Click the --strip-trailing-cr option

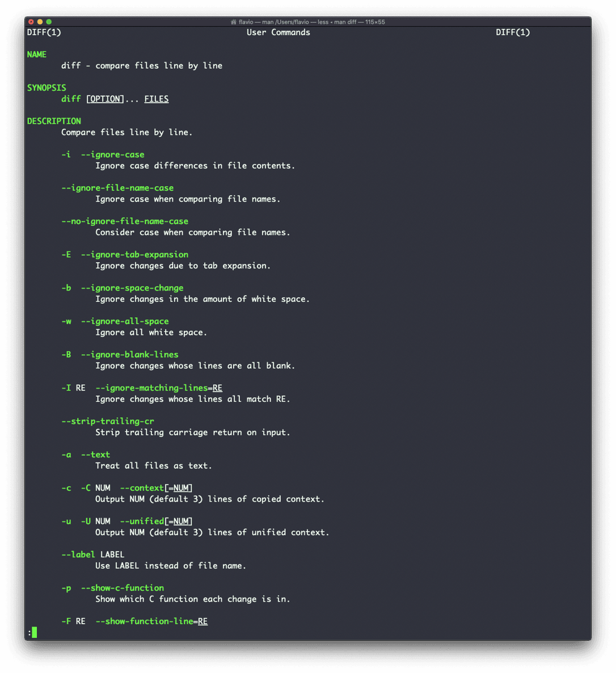pyautogui.click(x=107, y=422)
